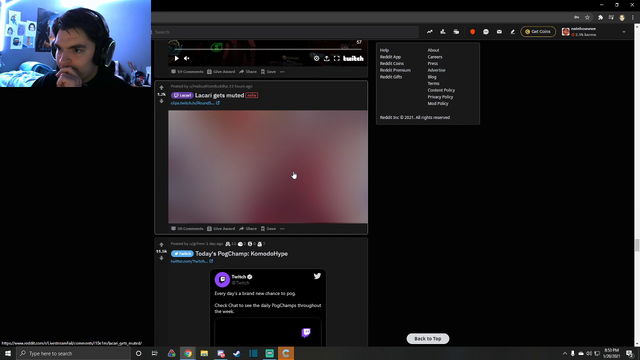
Task: Save the top clip post
Action: tap(269, 71)
